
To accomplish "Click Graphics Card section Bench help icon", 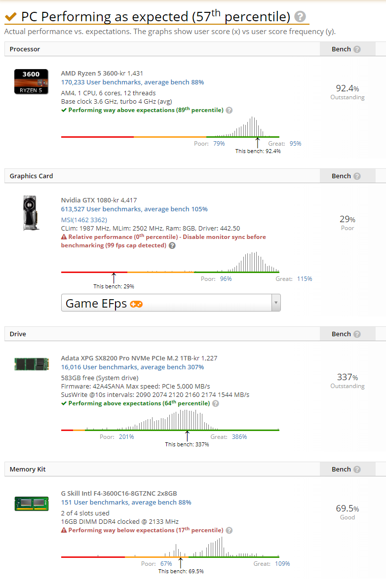I will coord(357,176).
